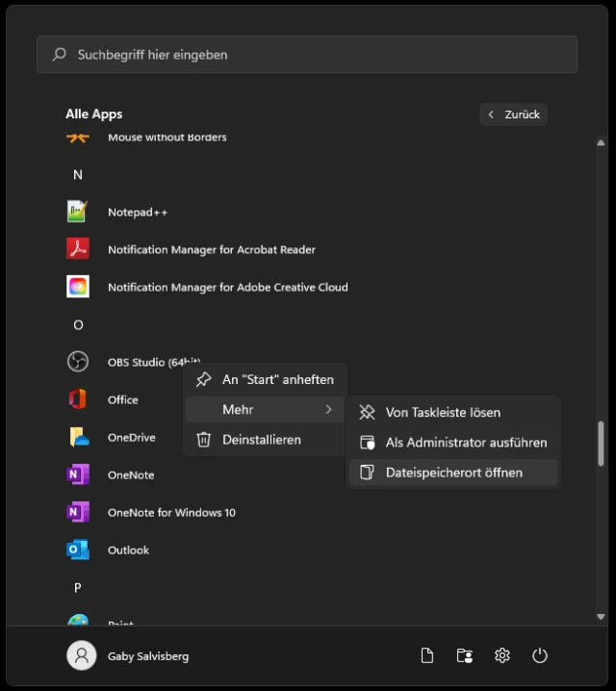This screenshot has width=616, height=691.
Task: Jump to letter index via N header
Action: tap(78, 174)
